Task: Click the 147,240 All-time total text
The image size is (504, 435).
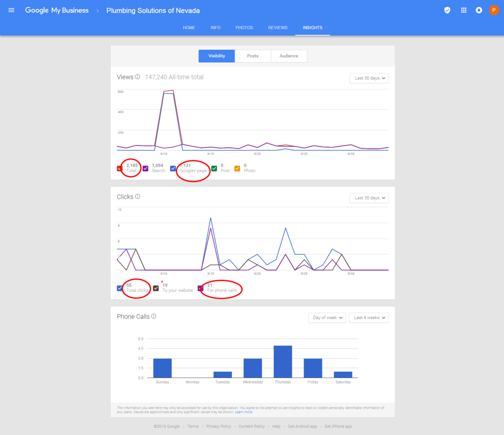Action: click(174, 77)
